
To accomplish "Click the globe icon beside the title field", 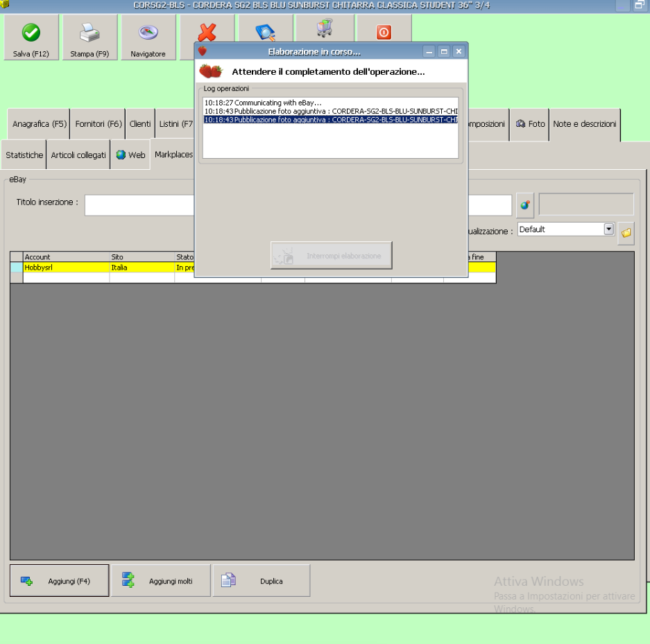I will (x=525, y=205).
